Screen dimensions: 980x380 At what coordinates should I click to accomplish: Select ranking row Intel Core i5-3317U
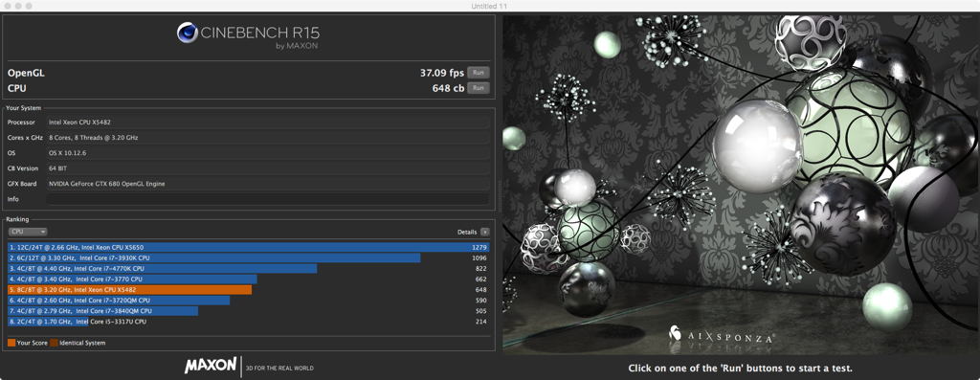coord(249,322)
